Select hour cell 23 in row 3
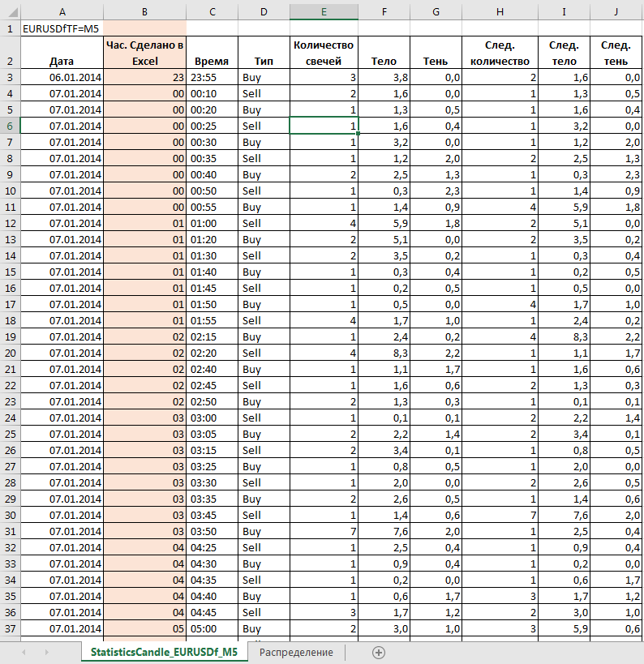Image resolution: width=644 pixels, height=664 pixels. pos(144,77)
